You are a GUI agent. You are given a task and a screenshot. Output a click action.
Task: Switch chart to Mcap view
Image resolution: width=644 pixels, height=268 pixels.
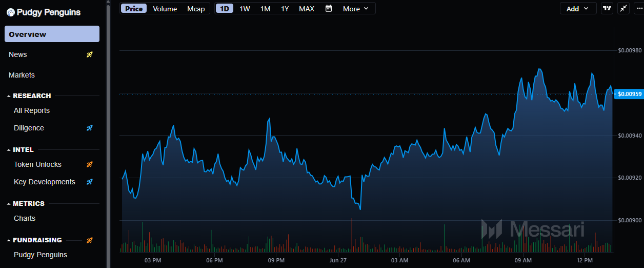[196, 9]
